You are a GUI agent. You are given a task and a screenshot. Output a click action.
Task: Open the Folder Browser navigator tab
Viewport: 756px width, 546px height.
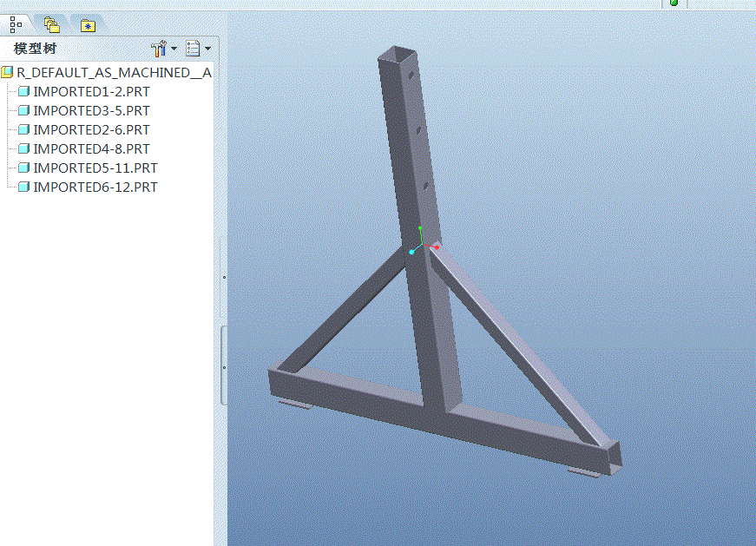click(x=51, y=24)
